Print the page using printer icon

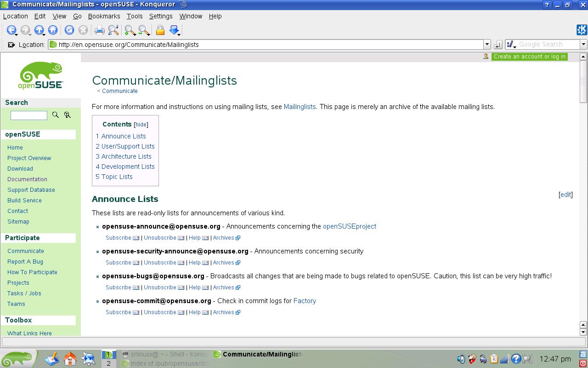point(99,30)
